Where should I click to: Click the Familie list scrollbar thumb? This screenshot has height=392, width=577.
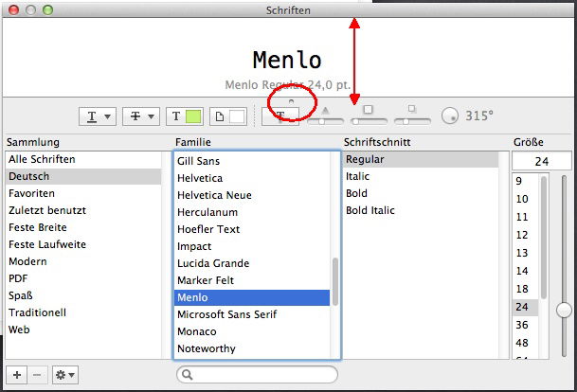point(335,281)
